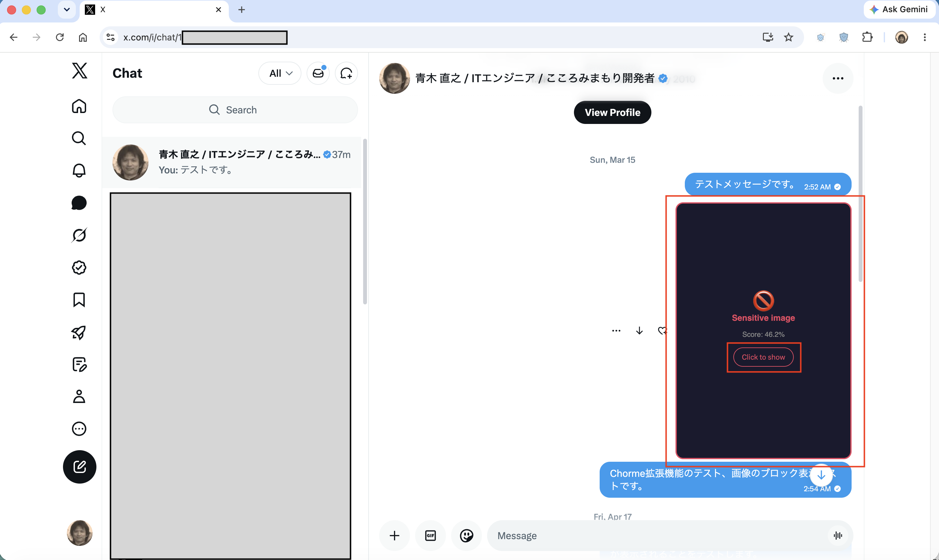Click Ask Gemini button

(900, 9)
